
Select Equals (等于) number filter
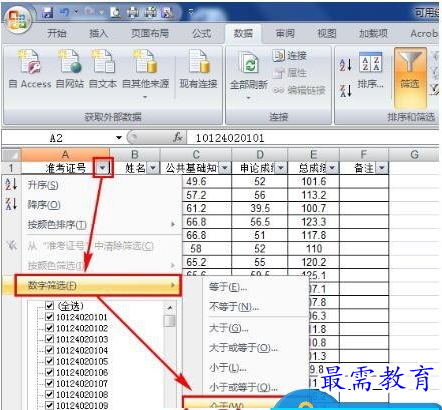pyautogui.click(x=255, y=287)
